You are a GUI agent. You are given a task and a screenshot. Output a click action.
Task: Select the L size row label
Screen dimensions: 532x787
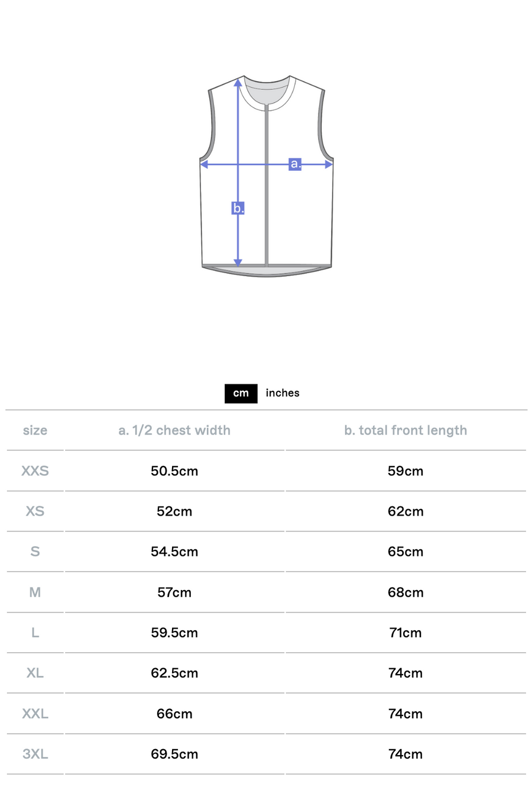click(35, 633)
